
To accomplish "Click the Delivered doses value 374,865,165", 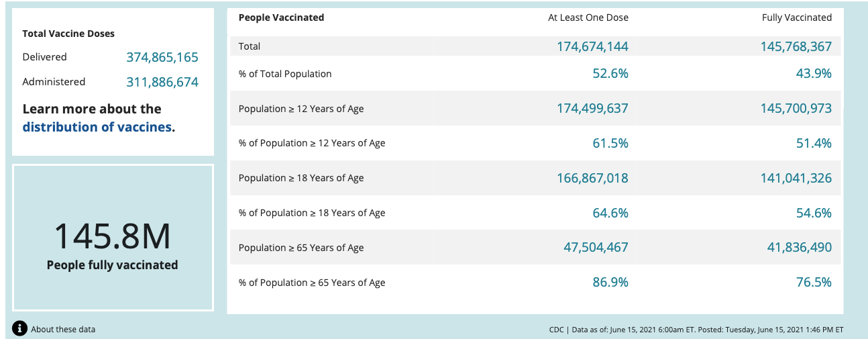I will pyautogui.click(x=162, y=58).
